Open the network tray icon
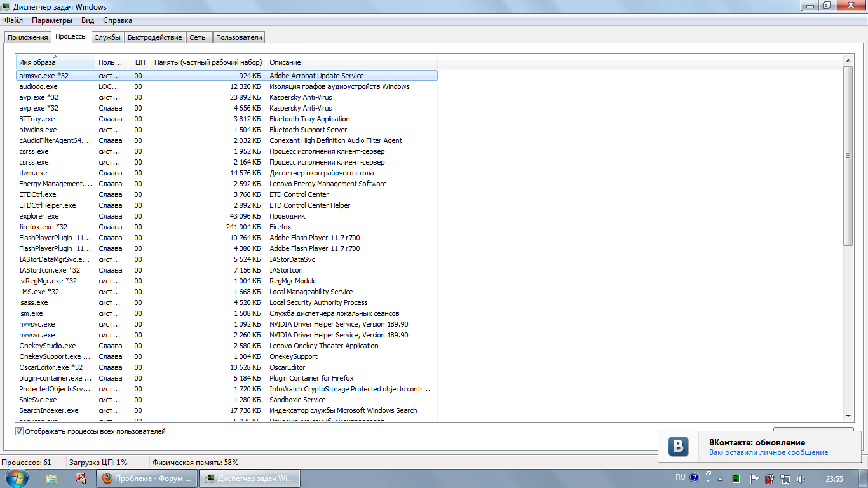868x488 pixels. (785, 479)
